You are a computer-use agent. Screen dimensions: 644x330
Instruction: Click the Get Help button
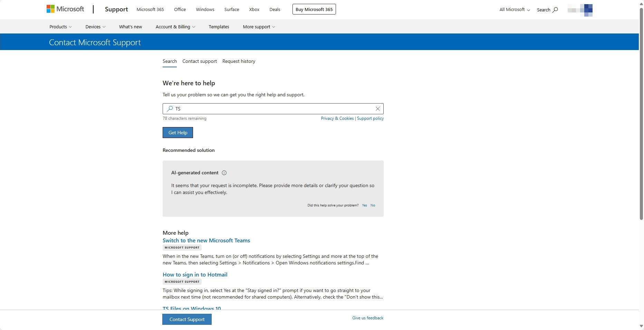[x=178, y=133]
